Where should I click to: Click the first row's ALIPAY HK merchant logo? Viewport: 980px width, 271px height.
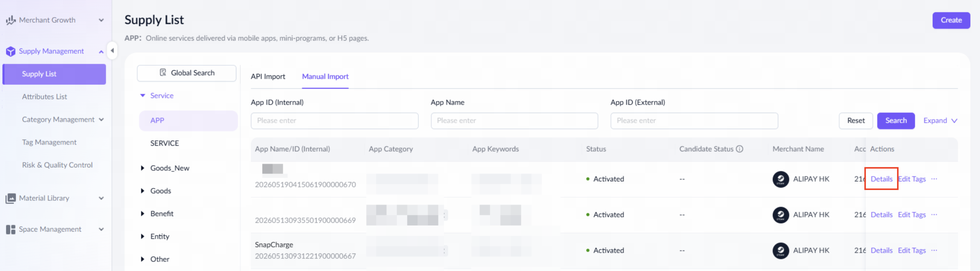781,179
